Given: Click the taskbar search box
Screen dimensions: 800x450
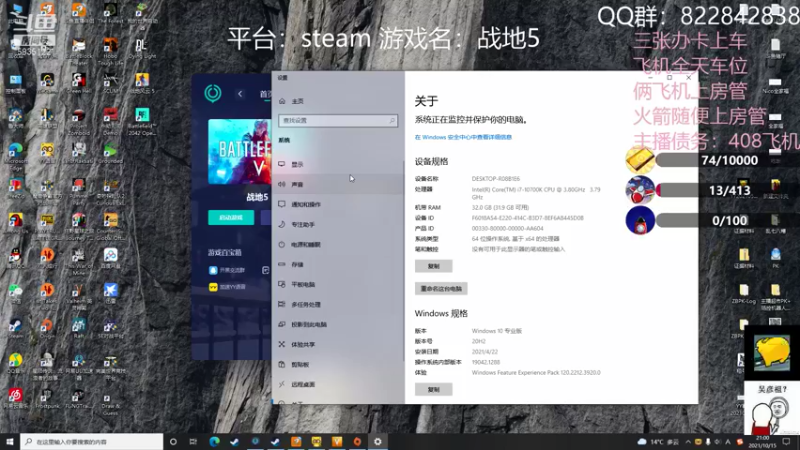Looking at the screenshot, I should (92, 441).
